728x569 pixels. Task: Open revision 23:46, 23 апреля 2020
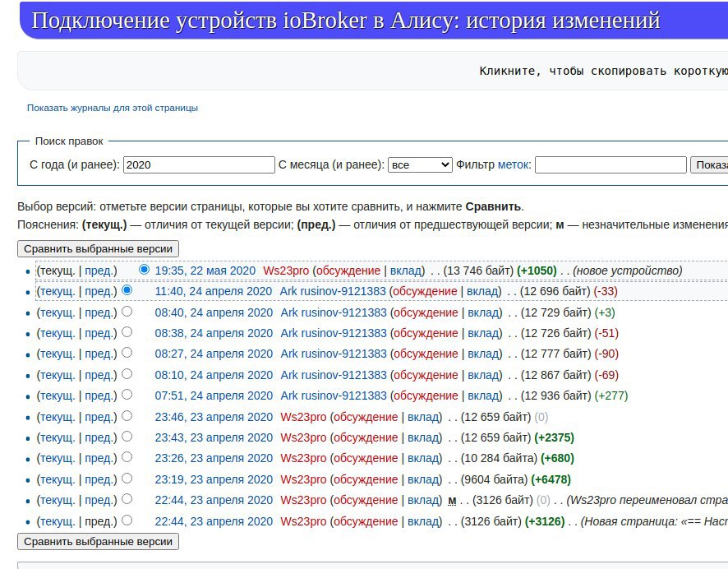tap(214, 417)
